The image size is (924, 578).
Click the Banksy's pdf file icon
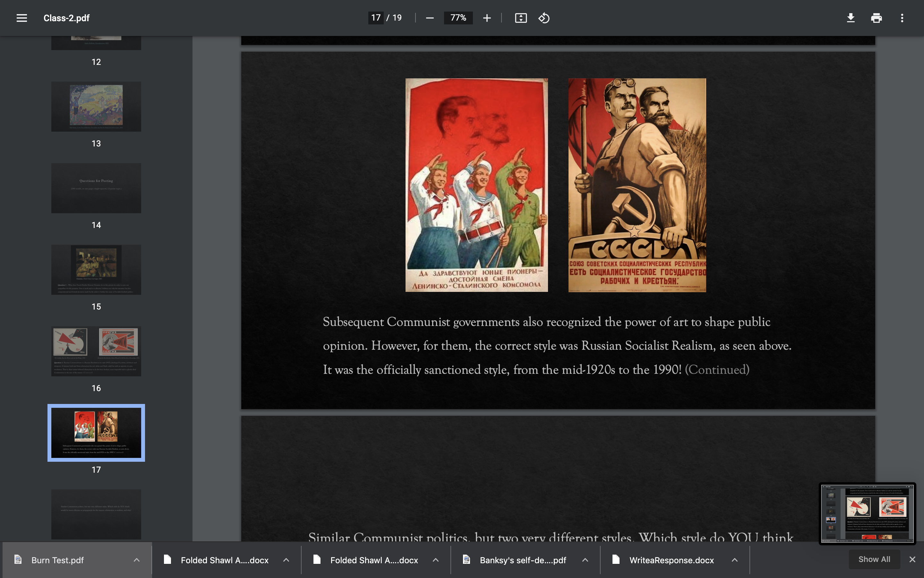[x=466, y=560]
